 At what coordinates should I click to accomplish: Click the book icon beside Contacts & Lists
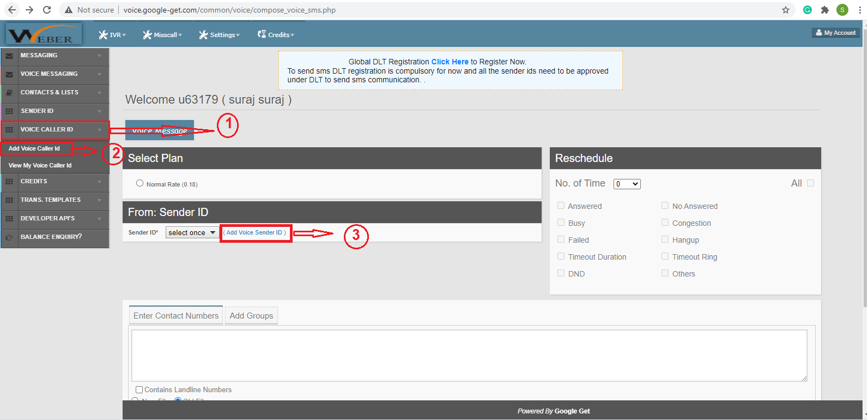tap(9, 93)
